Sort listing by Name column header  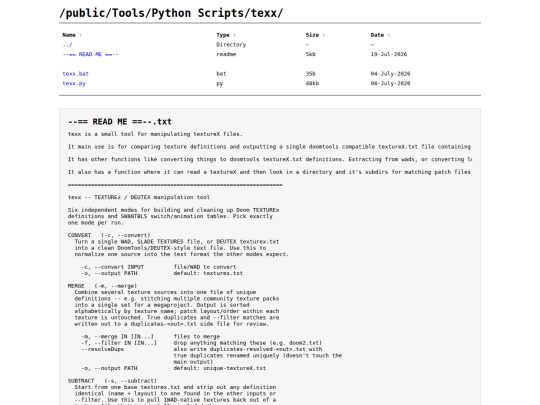click(69, 35)
